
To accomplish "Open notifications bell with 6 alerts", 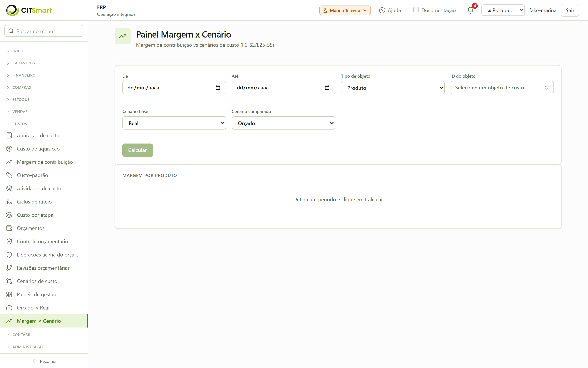I will click(470, 10).
